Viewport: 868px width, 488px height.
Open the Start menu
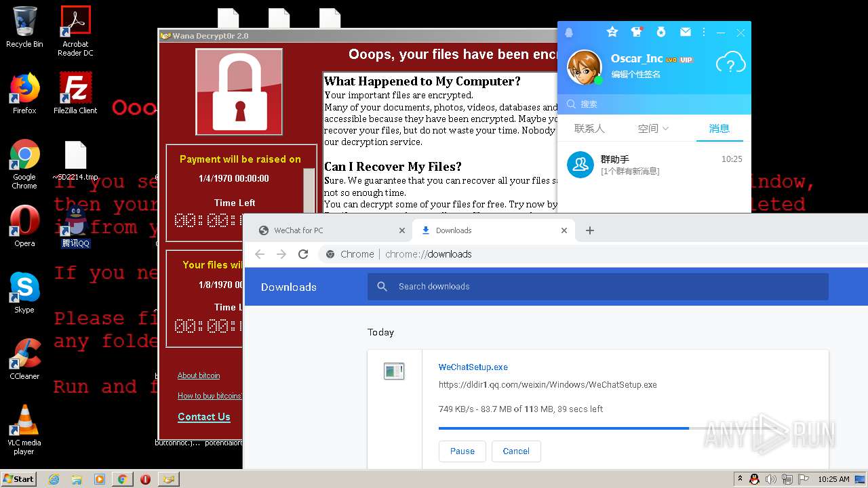(x=19, y=479)
